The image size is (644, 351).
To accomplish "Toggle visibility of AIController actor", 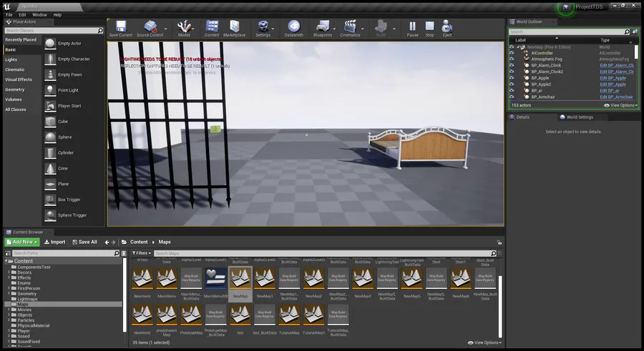I will (512, 53).
